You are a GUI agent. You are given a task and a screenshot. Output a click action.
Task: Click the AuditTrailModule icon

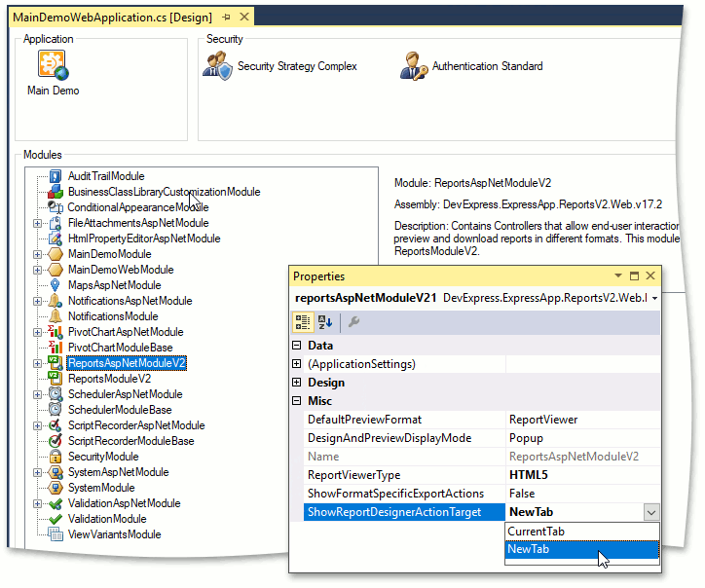click(x=56, y=176)
